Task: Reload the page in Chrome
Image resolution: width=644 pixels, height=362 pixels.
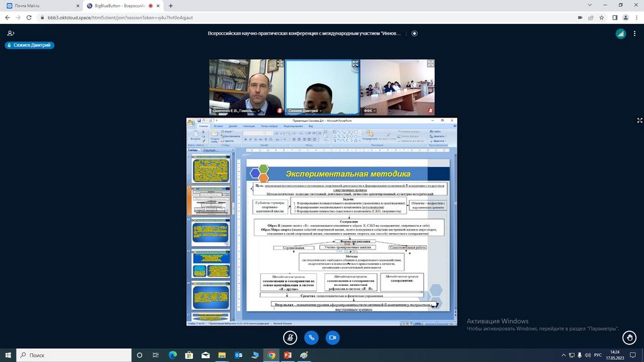Action: point(29,18)
